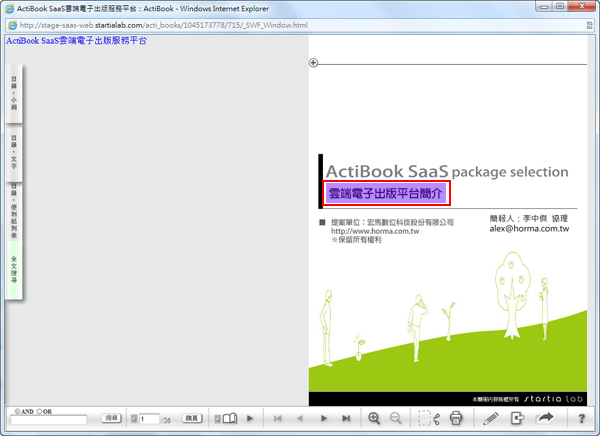This screenshot has height=436, width=600.
Task: Open the 全文搜尋 full-text search tab
Action: tap(14, 270)
